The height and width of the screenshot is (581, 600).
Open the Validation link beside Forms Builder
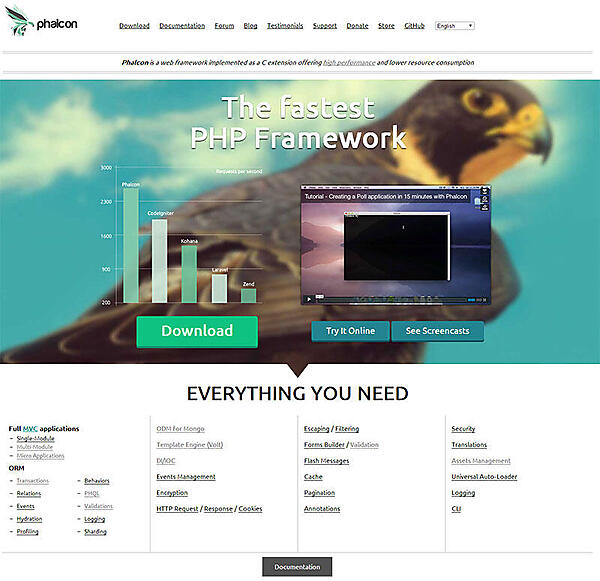[364, 445]
